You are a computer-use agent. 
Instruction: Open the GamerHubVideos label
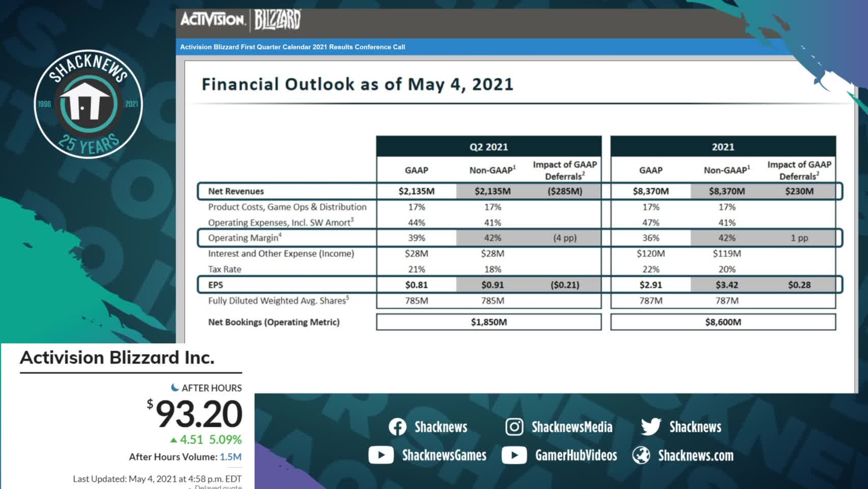click(576, 455)
